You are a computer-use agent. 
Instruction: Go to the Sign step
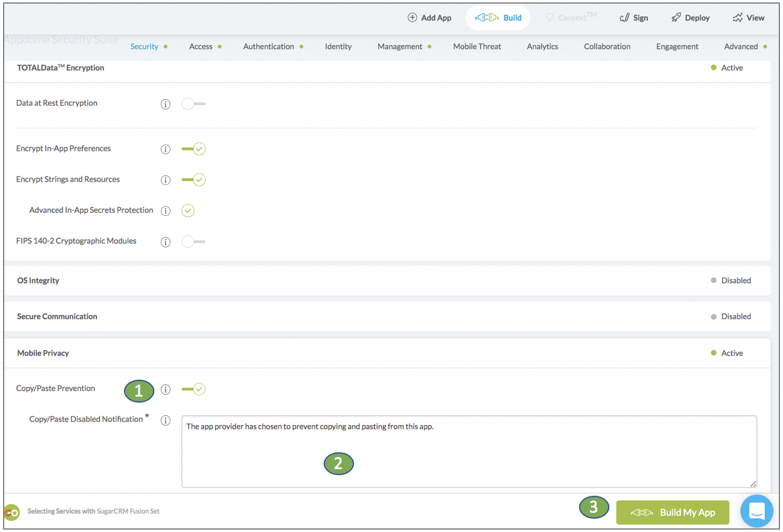point(634,18)
